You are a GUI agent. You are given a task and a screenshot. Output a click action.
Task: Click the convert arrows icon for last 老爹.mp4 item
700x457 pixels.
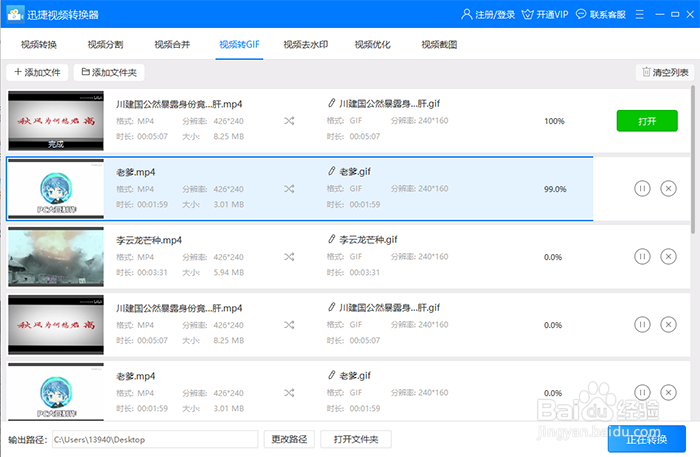click(289, 393)
